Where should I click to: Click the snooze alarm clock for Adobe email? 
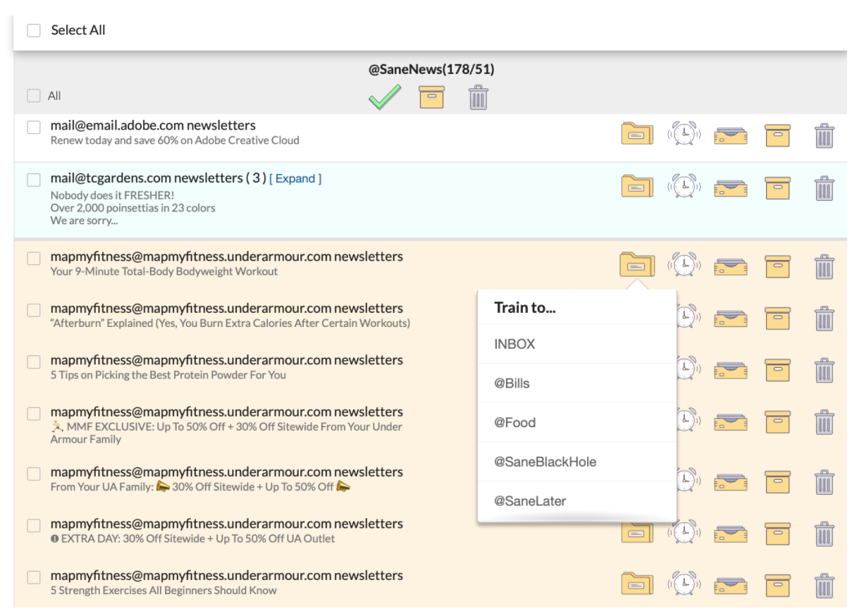(684, 133)
